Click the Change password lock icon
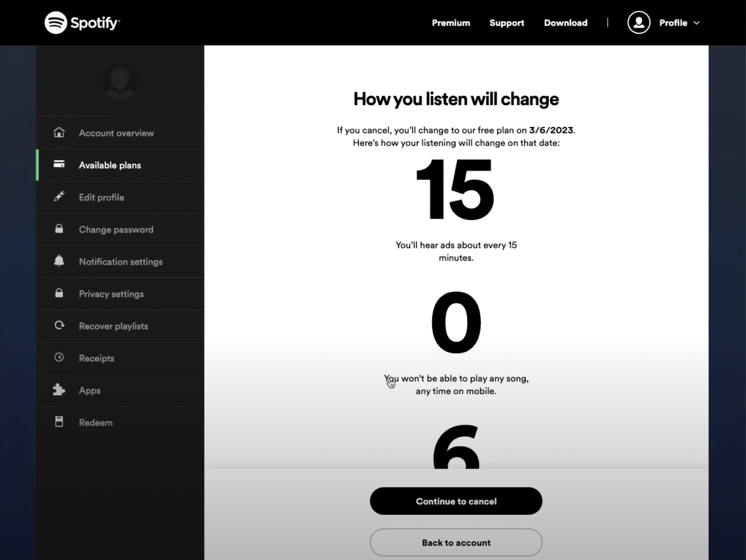The image size is (746, 560). tap(58, 229)
